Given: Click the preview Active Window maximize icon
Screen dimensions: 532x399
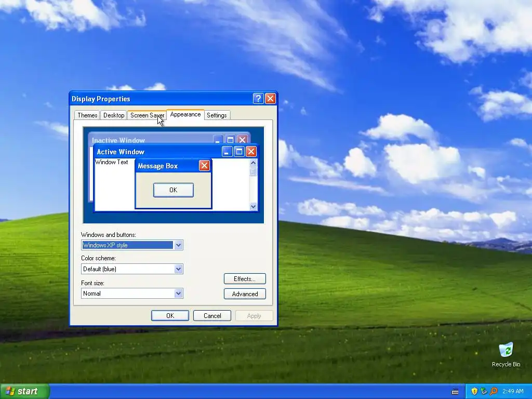Looking at the screenshot, I should [x=239, y=151].
